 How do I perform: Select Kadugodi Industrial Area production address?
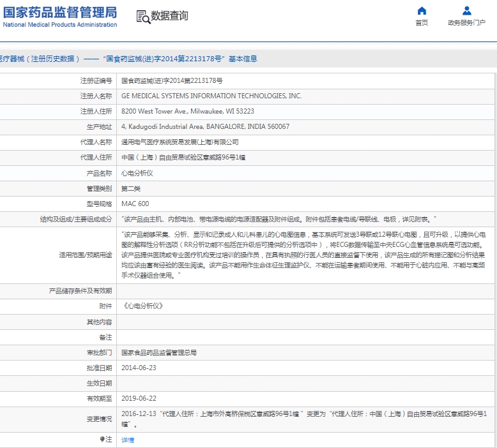click(x=206, y=126)
